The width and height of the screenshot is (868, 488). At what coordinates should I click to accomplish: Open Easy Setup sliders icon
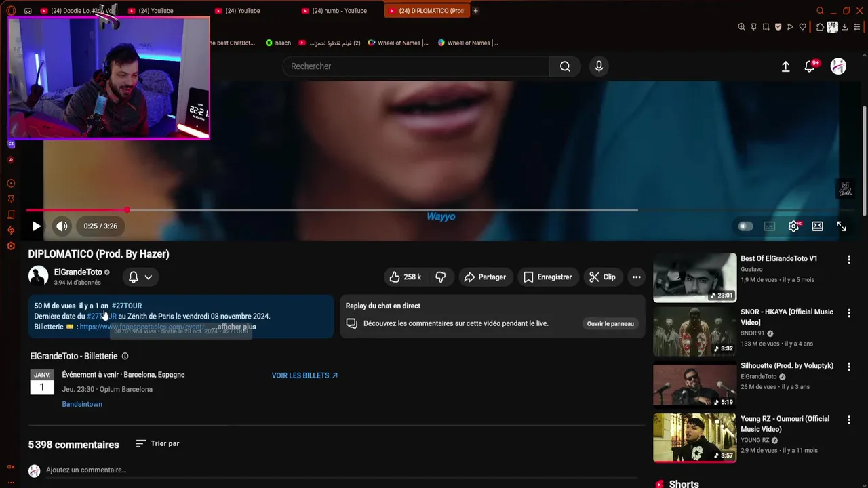(857, 27)
